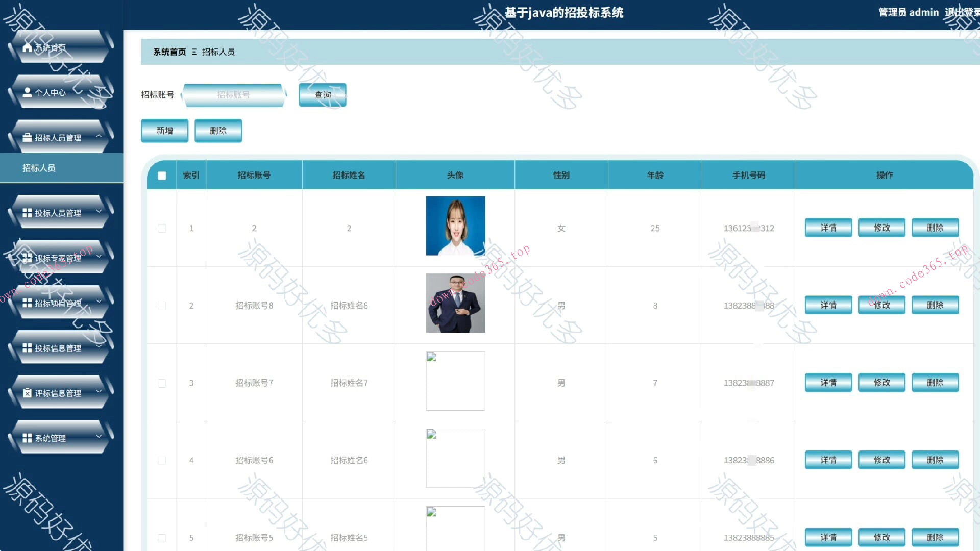Image resolution: width=980 pixels, height=551 pixels.
Task: Collapse the 招标人员管理 menu chevron
Action: pyautogui.click(x=99, y=136)
